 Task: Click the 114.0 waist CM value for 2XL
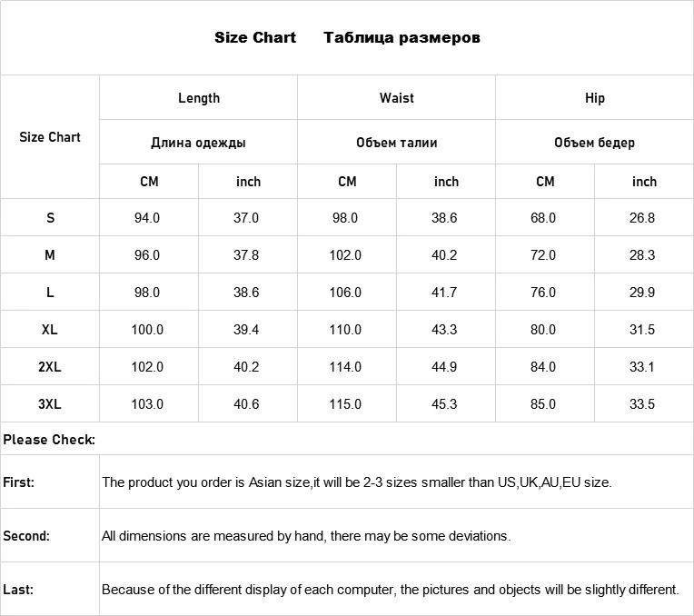[x=345, y=367]
